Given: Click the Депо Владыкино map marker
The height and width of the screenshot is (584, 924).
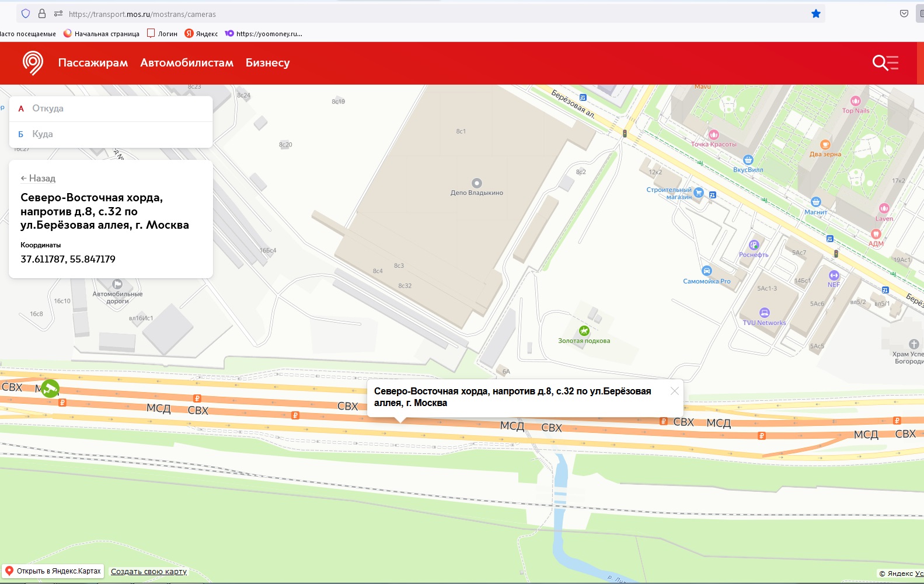Looking at the screenshot, I should [x=477, y=183].
